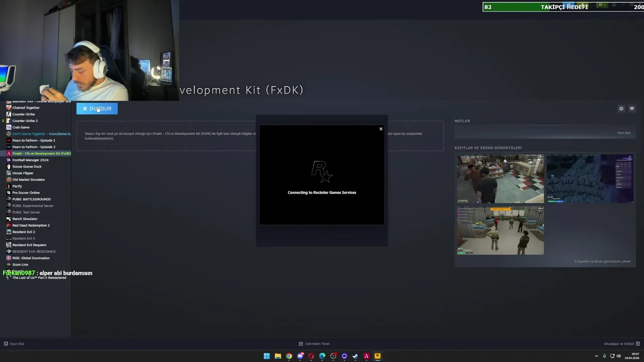Open Microsoft Edge from the taskbar
The height and width of the screenshot is (362, 644).
pyautogui.click(x=322, y=356)
